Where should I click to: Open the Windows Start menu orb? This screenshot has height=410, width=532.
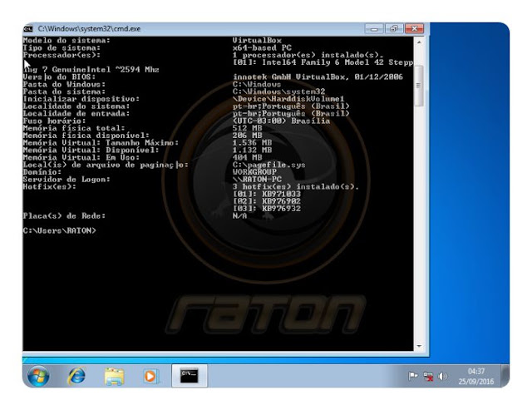38,376
